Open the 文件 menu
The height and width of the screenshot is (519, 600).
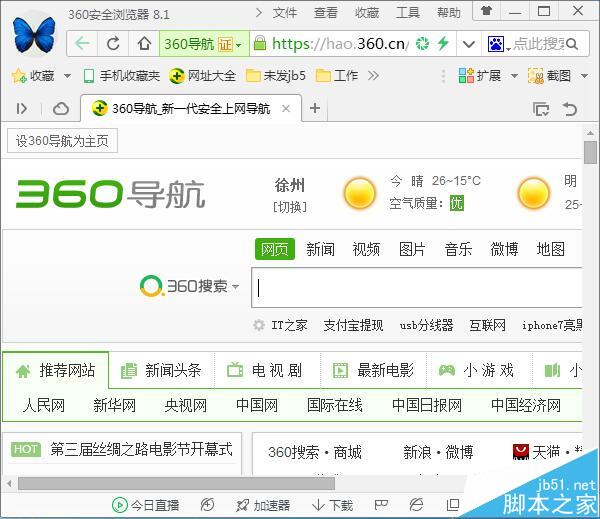click(285, 13)
